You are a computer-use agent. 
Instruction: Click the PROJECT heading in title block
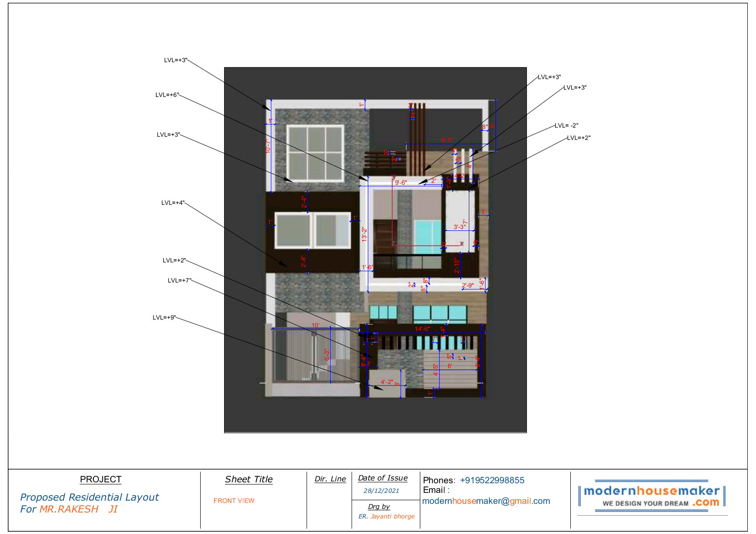point(101,480)
